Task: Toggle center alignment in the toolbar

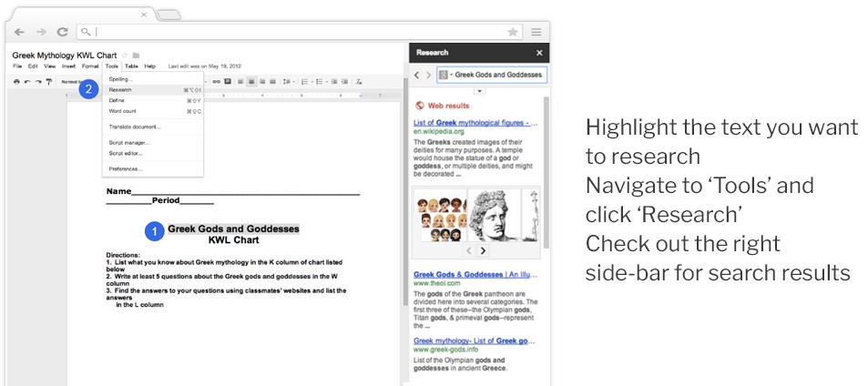Action: click(250, 82)
